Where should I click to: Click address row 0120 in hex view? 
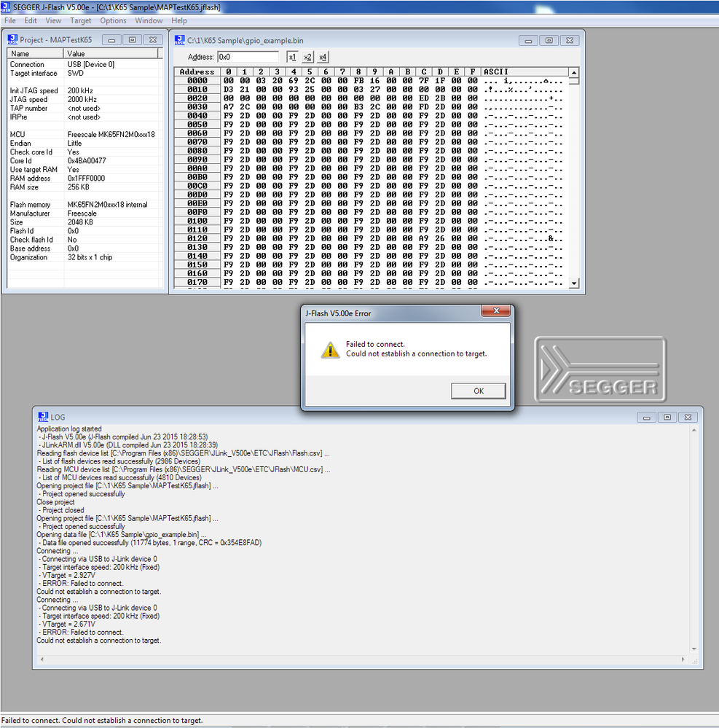(x=197, y=238)
